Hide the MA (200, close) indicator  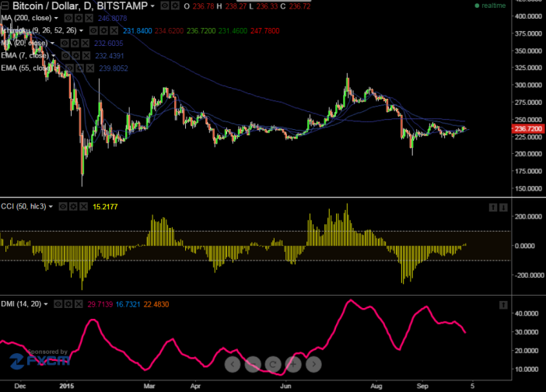click(x=68, y=18)
